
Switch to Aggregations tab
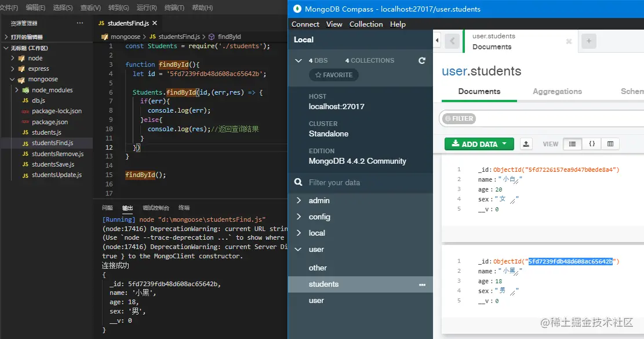click(x=557, y=91)
